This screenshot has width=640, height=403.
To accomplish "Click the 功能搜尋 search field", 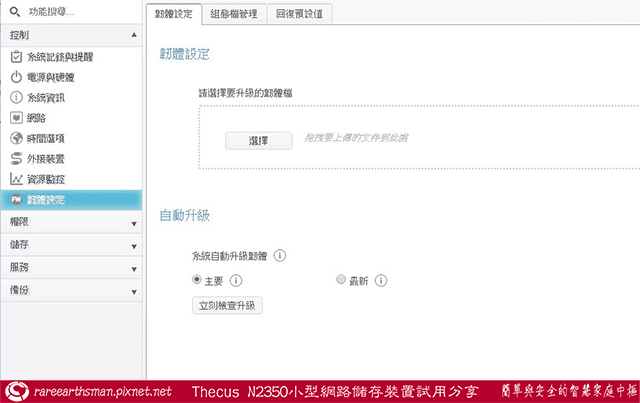I will point(75,13).
